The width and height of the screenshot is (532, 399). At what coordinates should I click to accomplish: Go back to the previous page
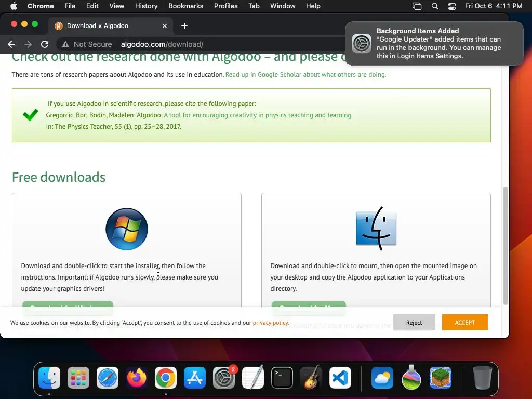pos(11,44)
